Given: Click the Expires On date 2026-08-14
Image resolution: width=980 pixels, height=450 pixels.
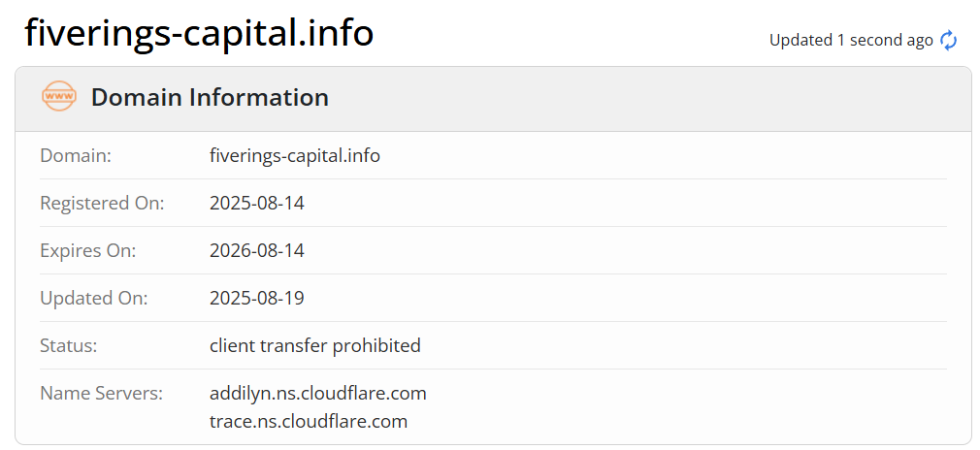Looking at the screenshot, I should pyautogui.click(x=257, y=250).
